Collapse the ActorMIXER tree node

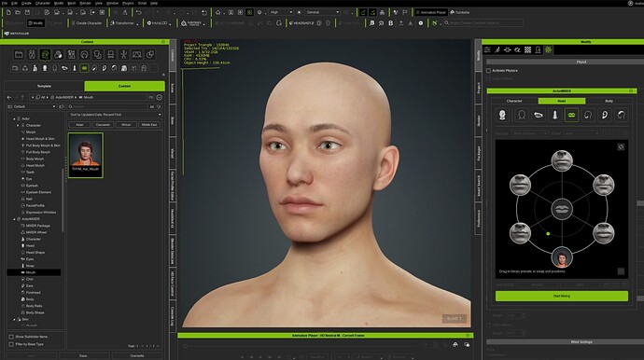(14, 219)
